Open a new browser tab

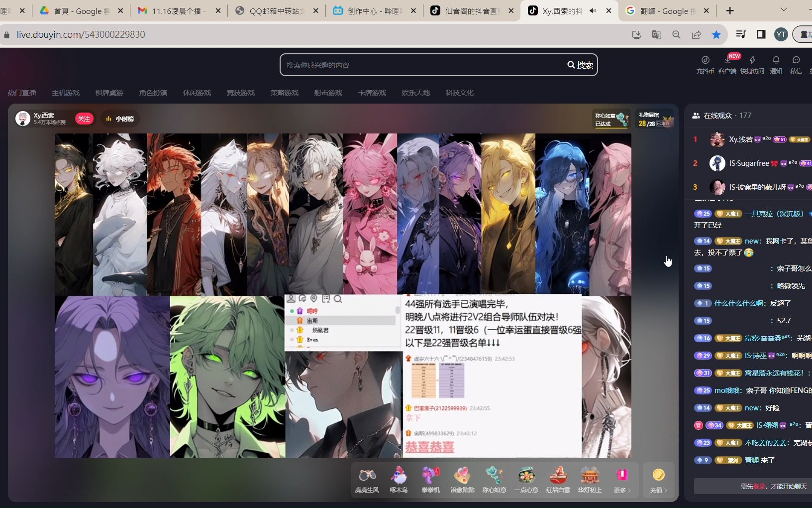coord(730,10)
